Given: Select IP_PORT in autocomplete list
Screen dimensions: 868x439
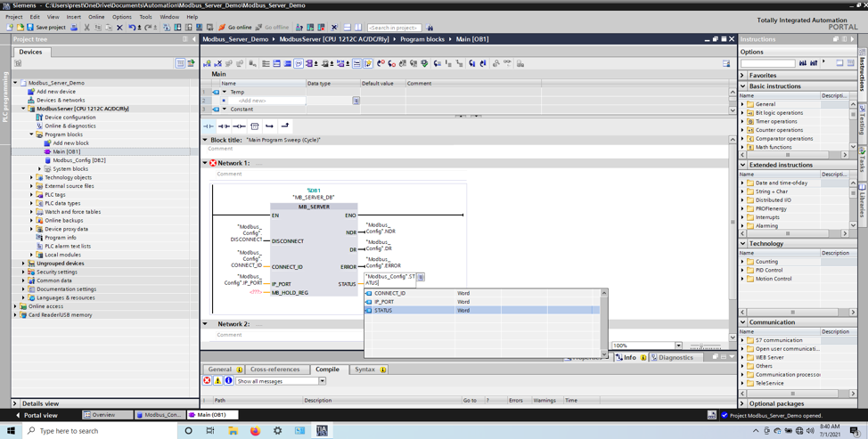Looking at the screenshot, I should pyautogui.click(x=482, y=302).
